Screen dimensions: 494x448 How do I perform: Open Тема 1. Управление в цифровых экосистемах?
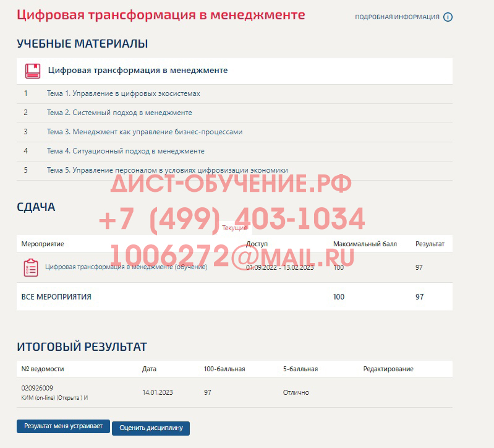123,93
